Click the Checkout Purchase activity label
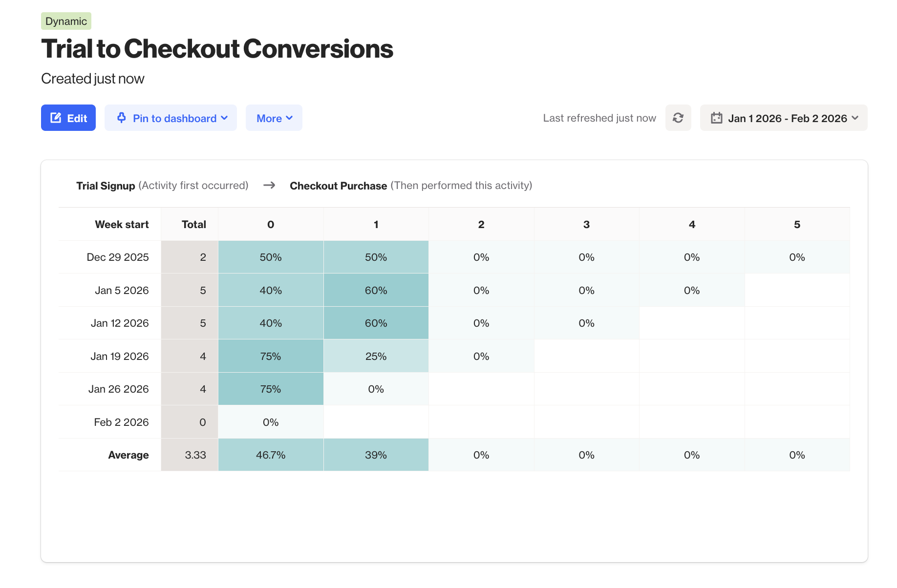Screen dimensions: 897x588 click(338, 186)
